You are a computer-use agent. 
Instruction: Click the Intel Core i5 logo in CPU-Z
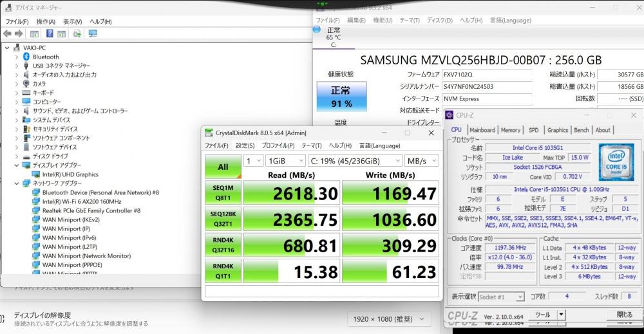pos(616,162)
